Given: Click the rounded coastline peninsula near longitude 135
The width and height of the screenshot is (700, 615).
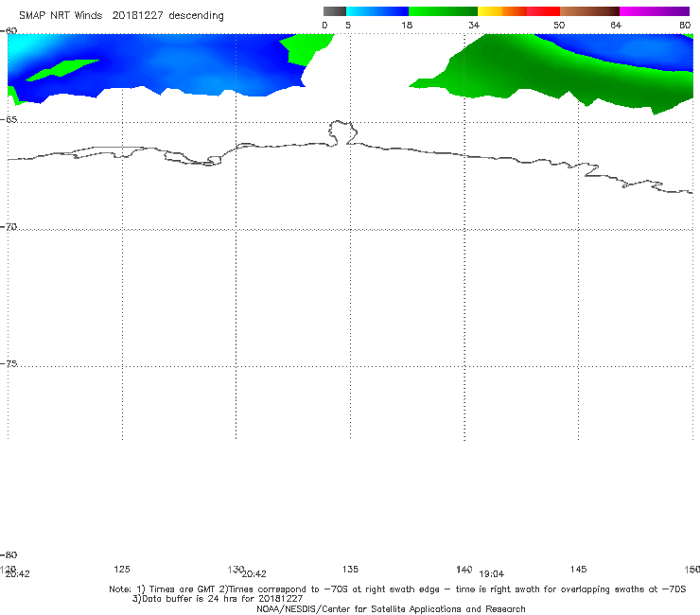Looking at the screenshot, I should tap(342, 132).
